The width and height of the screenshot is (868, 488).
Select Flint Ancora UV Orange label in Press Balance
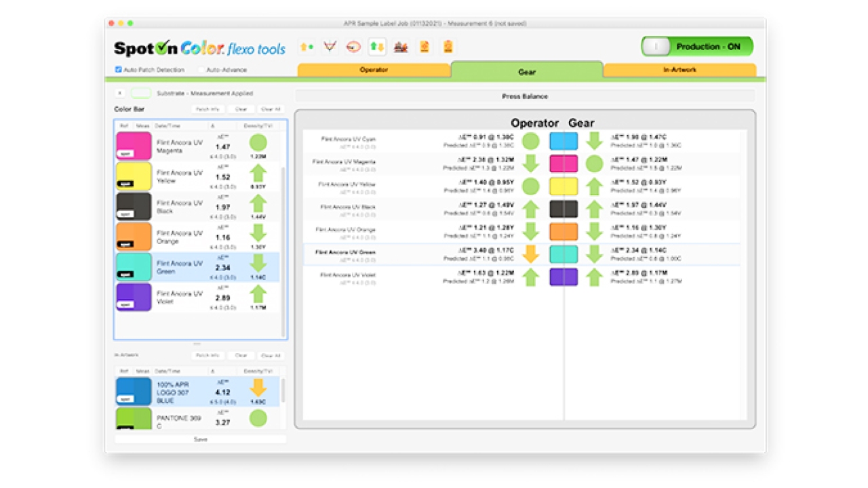345,230
